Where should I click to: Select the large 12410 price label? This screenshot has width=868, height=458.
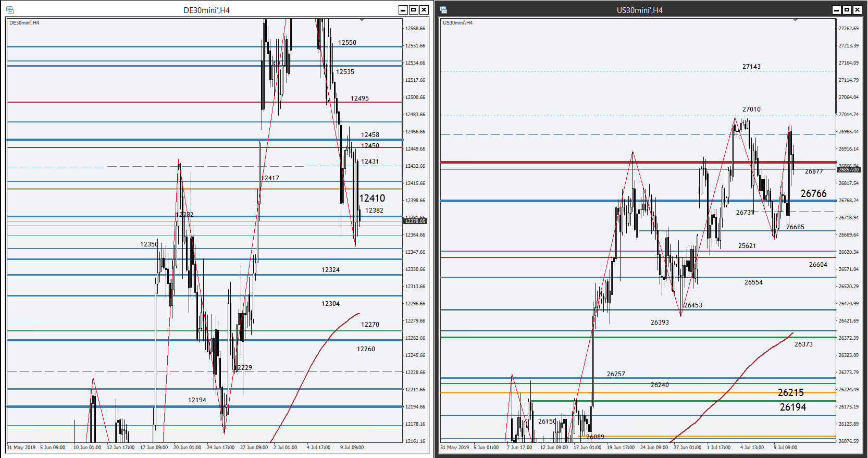[x=372, y=199]
